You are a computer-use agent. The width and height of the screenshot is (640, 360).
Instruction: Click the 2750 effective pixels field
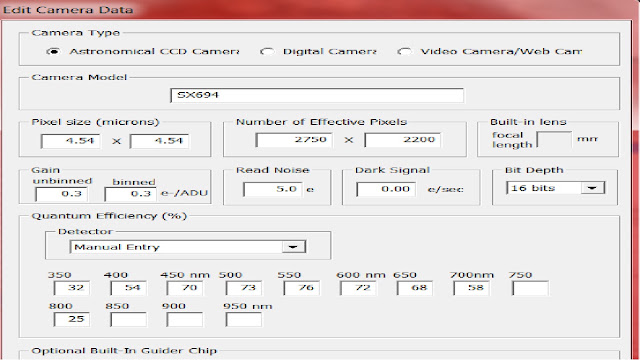pos(294,140)
